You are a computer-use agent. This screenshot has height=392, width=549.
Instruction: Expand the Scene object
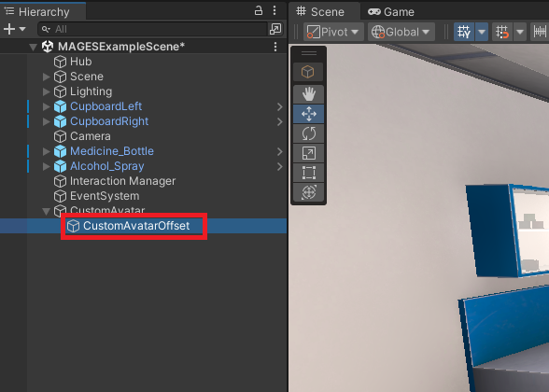point(46,77)
